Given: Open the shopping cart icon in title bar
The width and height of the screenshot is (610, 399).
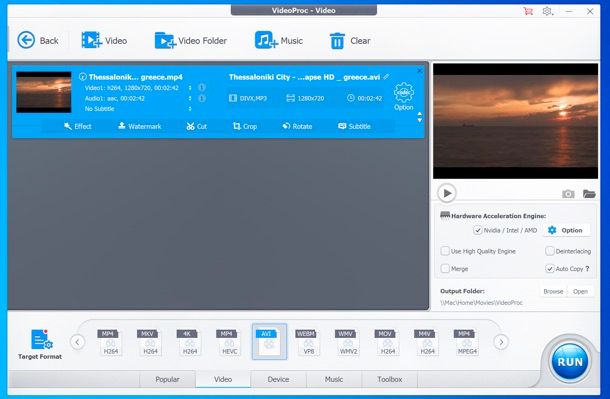Looking at the screenshot, I should click(528, 11).
